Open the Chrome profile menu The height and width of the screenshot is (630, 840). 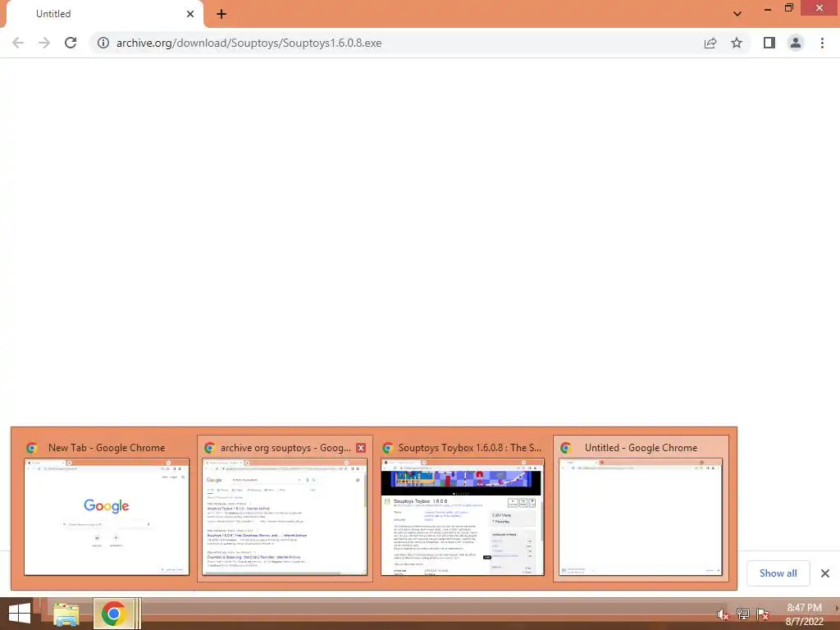796,43
